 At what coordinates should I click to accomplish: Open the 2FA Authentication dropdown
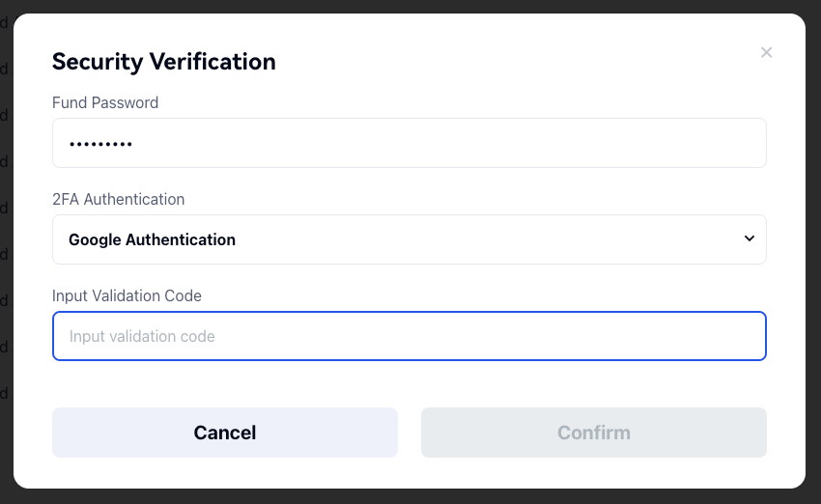pyautogui.click(x=409, y=239)
